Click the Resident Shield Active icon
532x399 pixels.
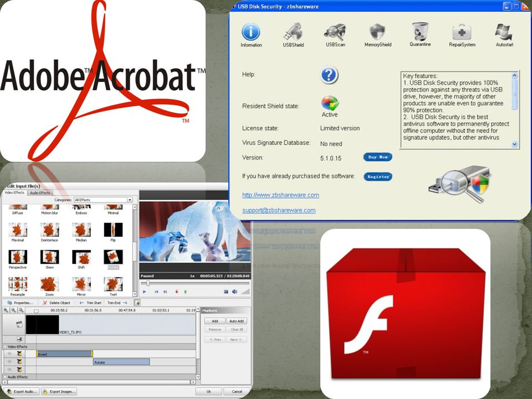pos(330,103)
